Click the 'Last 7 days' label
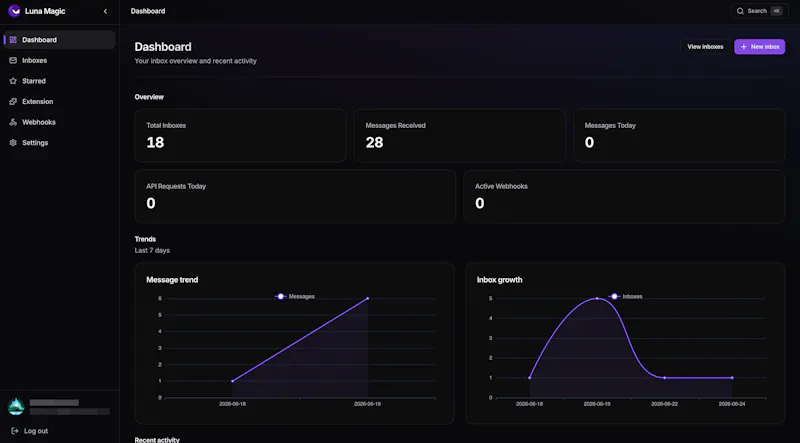 (x=152, y=251)
